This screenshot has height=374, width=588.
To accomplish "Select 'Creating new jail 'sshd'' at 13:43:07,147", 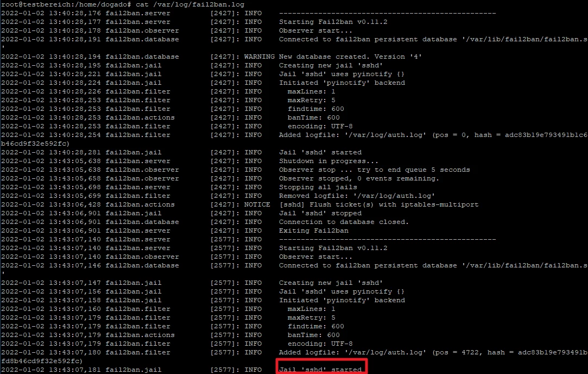I will (331, 283).
